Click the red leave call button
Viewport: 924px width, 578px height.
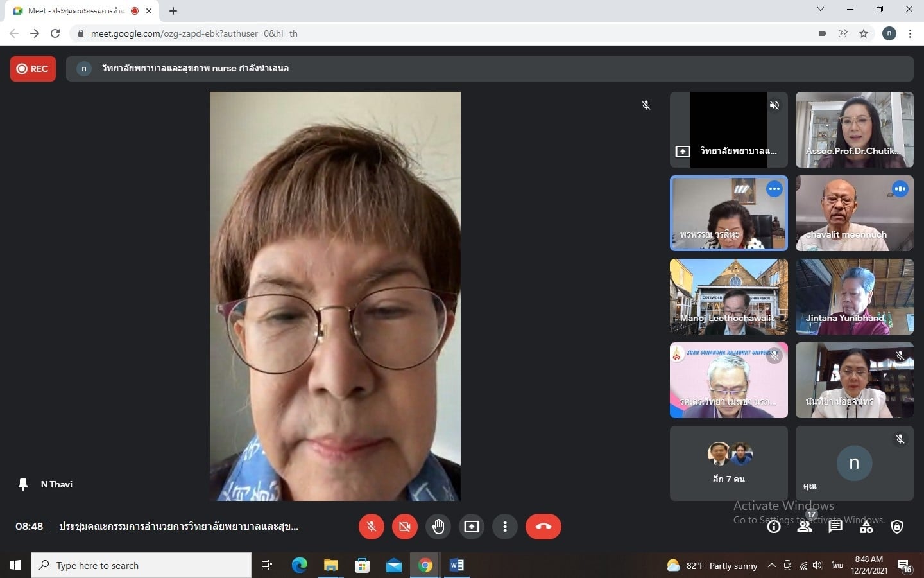543,527
